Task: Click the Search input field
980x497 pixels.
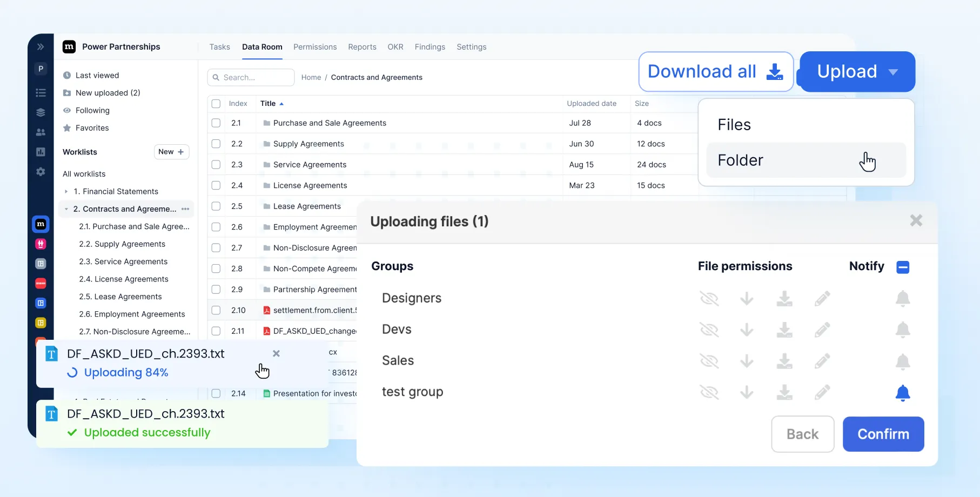Action: 251,77
